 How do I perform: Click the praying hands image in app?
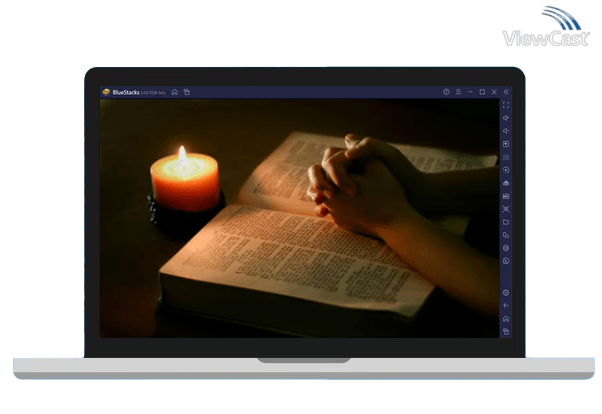(x=299, y=218)
